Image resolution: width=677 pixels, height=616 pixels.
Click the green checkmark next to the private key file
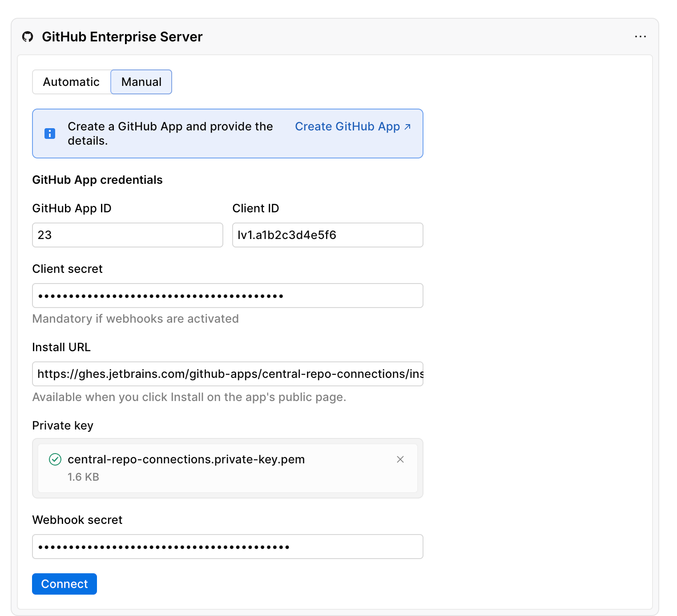coord(55,459)
